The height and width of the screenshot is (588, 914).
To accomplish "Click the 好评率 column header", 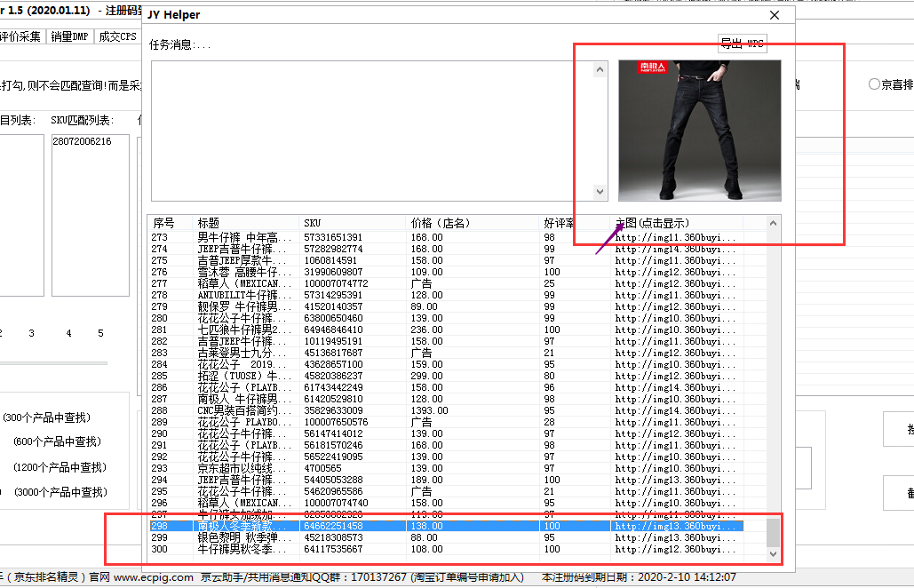I will pos(574,223).
